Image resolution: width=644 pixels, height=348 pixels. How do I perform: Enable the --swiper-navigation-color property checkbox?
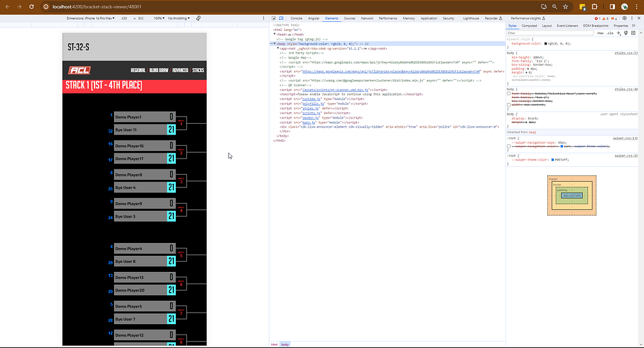pyautogui.click(x=509, y=146)
